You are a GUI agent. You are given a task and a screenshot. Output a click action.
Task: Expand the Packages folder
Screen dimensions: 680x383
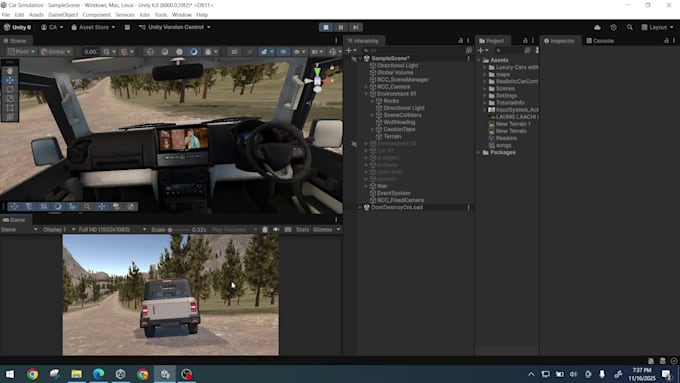point(479,153)
